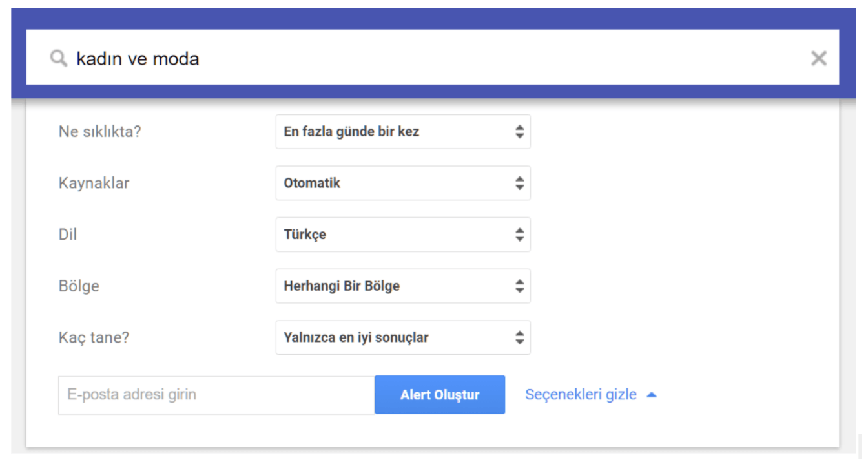The image size is (868, 464).
Task: Clear the search with the X icon
Action: point(818,59)
